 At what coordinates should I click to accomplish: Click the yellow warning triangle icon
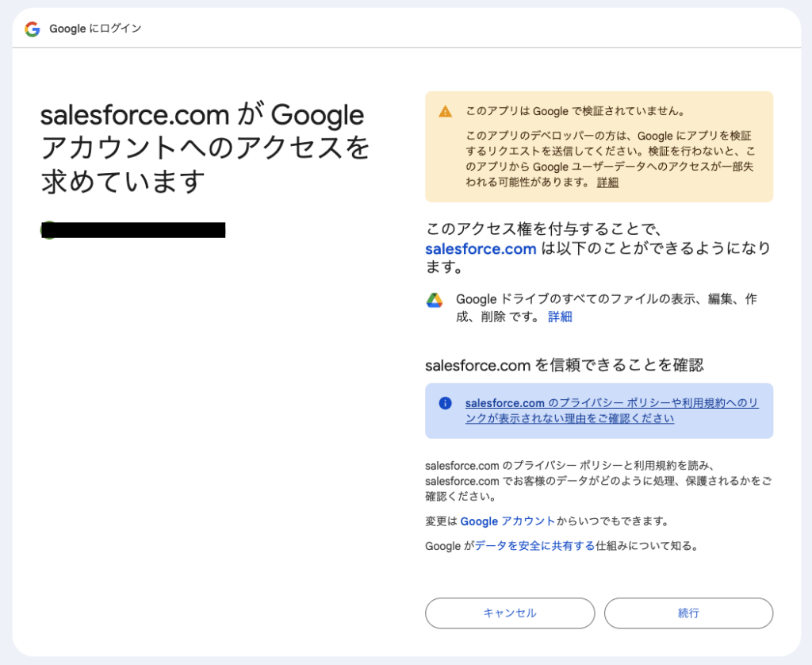click(446, 112)
